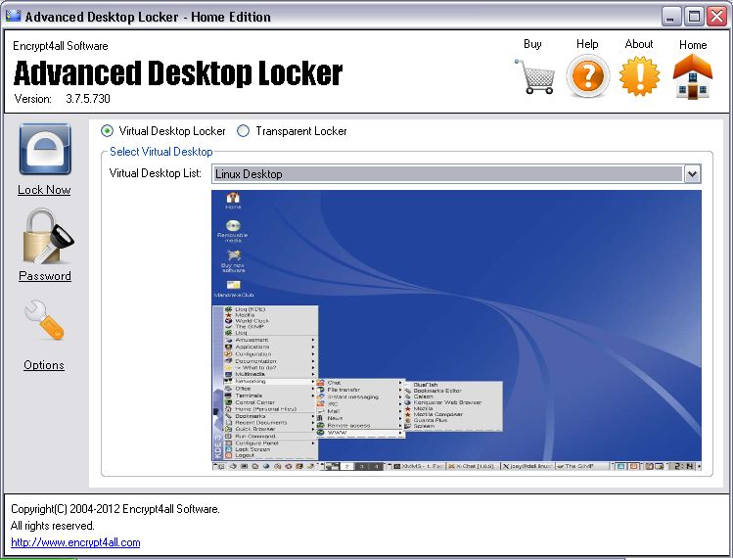733x560 pixels.
Task: Click the Virtual Desktop List label
Action: [x=156, y=173]
